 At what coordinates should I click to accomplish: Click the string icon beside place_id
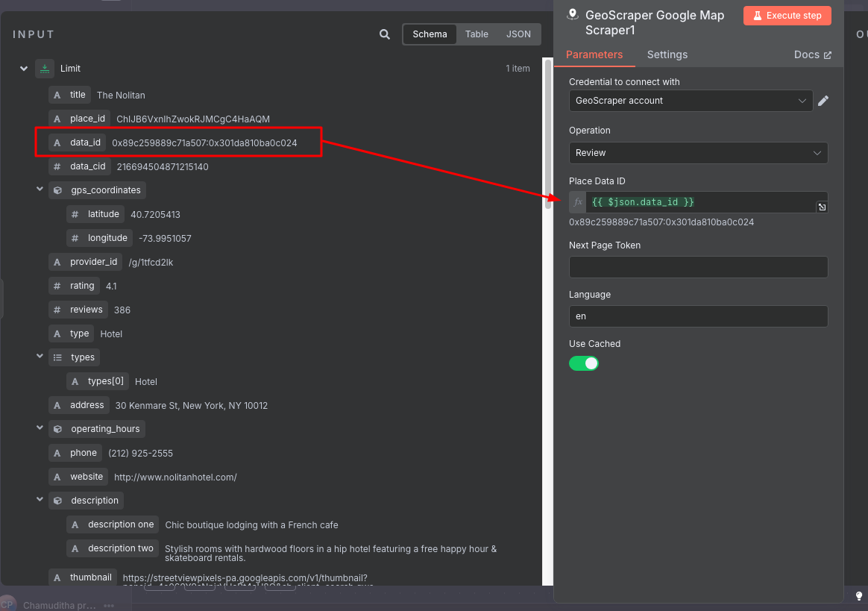(57, 119)
